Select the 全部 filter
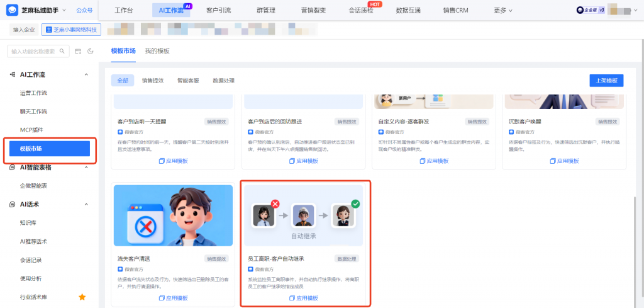Image resolution: width=644 pixels, height=308 pixels. click(123, 81)
